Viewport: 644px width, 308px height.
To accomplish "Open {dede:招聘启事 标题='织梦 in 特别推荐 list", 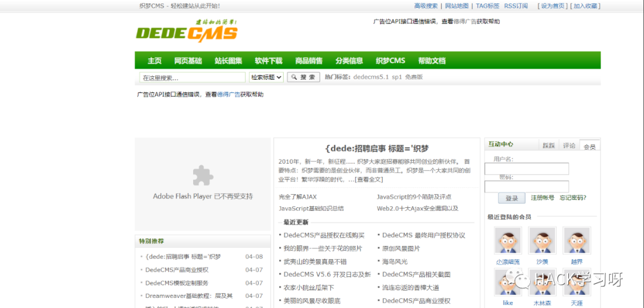I will coord(183,257).
